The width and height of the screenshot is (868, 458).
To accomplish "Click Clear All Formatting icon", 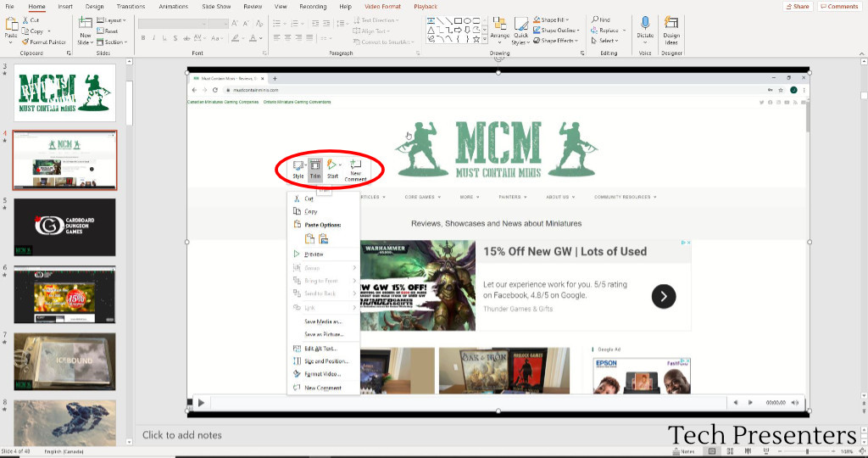I will tap(259, 23).
